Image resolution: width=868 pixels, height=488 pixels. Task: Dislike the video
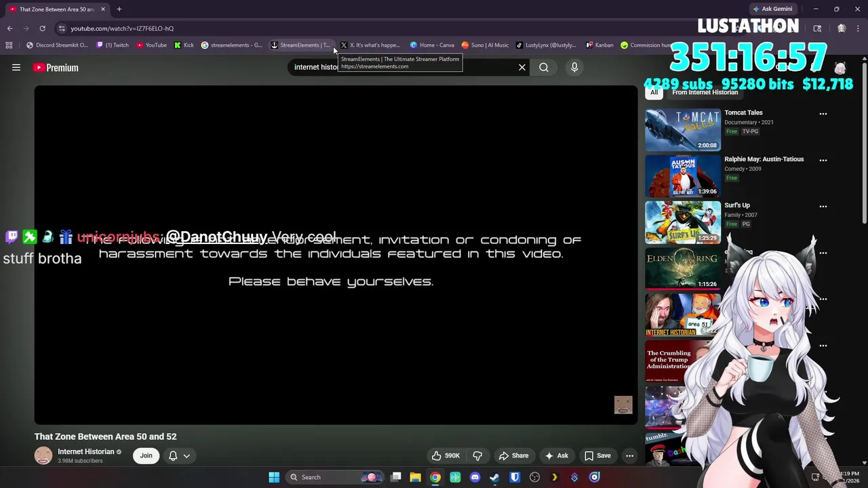[x=477, y=455]
